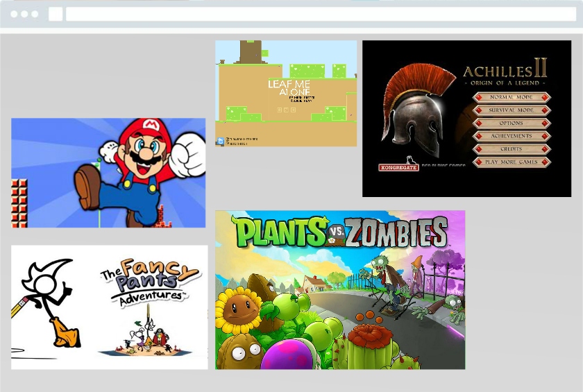Click the Achilles II Spartan helmet image
Image resolution: width=583 pixels, height=392 pixels.
[x=419, y=112]
